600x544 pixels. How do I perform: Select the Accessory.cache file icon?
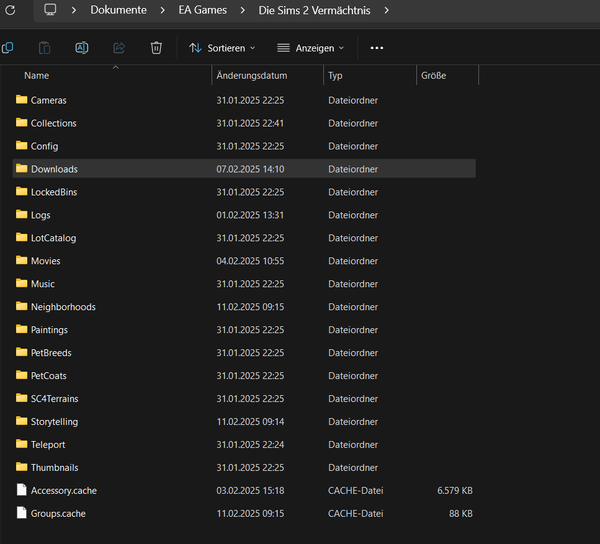(22, 490)
